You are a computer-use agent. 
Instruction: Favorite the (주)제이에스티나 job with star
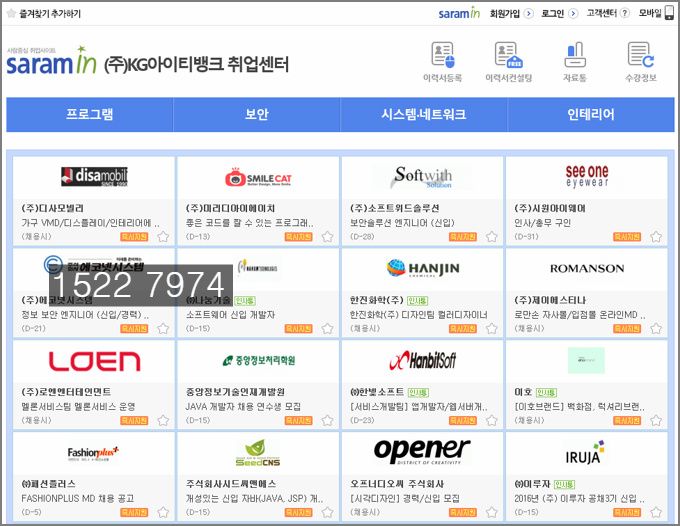click(656, 329)
